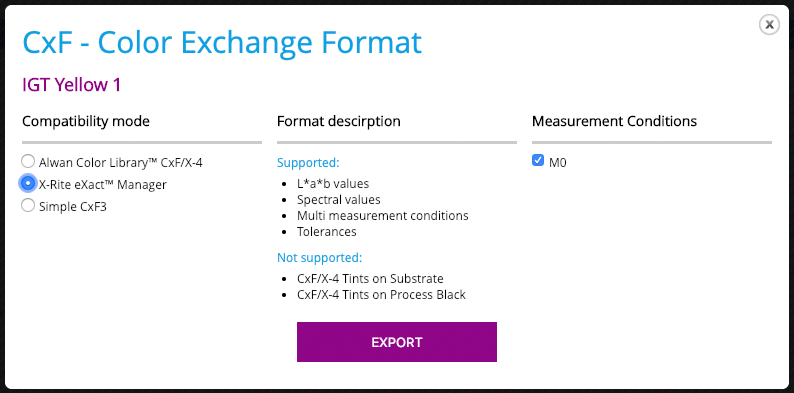Click the Tolerances list item
Image resolution: width=794 pixels, height=393 pixels.
tap(327, 232)
